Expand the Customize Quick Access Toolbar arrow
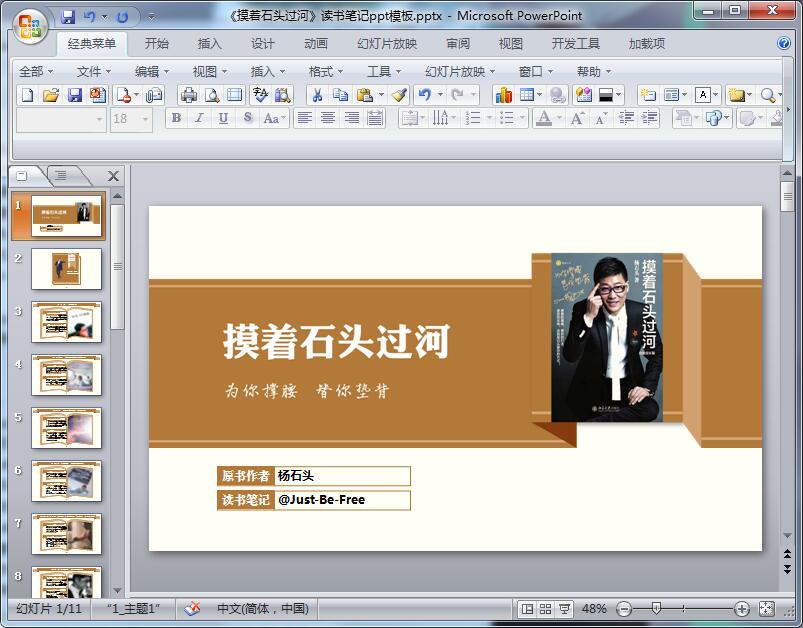 click(x=152, y=17)
